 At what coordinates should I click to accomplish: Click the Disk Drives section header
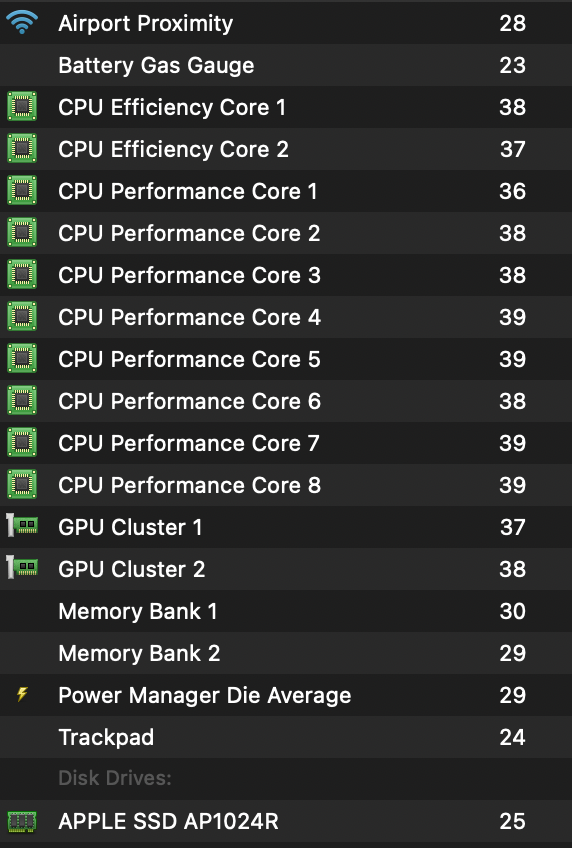pyautogui.click(x=115, y=778)
